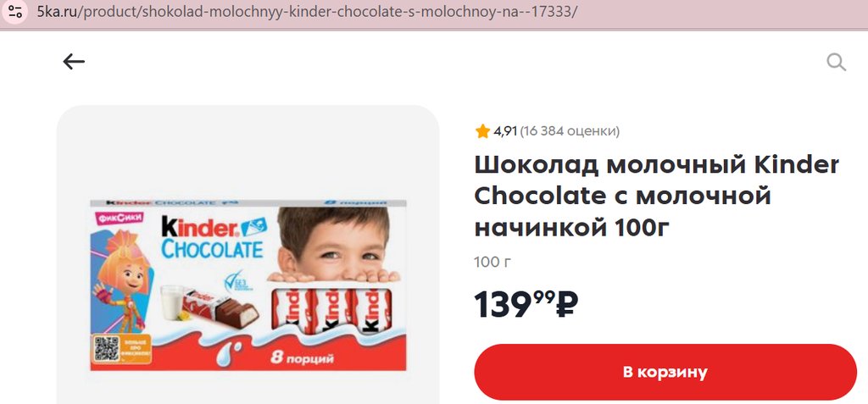Image resolution: width=868 pixels, height=404 pixels.
Task: Go back with the left arrow icon
Action: coord(74,62)
